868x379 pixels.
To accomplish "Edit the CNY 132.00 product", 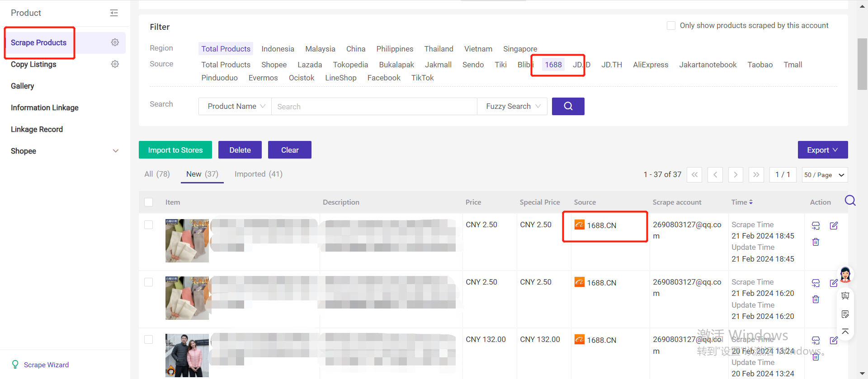I will (834, 340).
